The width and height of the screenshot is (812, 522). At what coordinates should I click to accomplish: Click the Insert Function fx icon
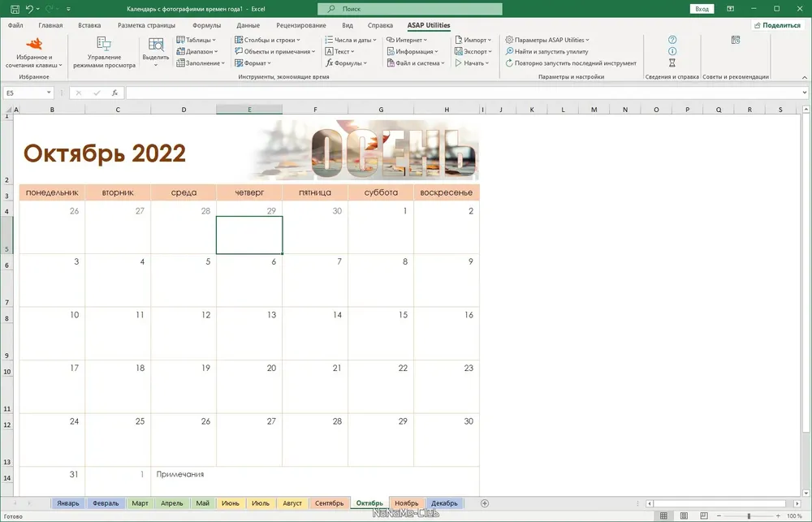point(115,93)
